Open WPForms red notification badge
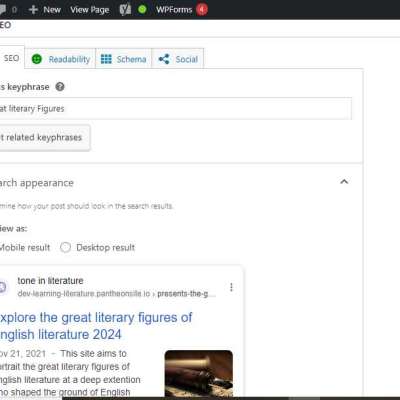This screenshot has height=400, width=400. coord(202,9)
